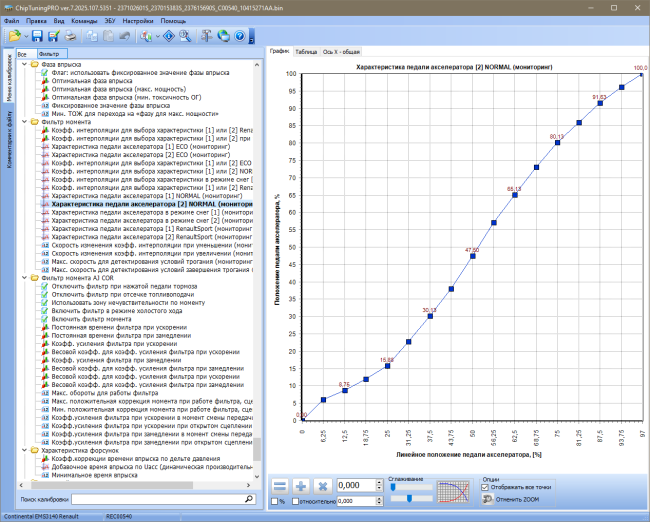The height and width of the screenshot is (522, 650).
Task: Open dropdown arrow next to open-file icon
Action: tap(26, 37)
